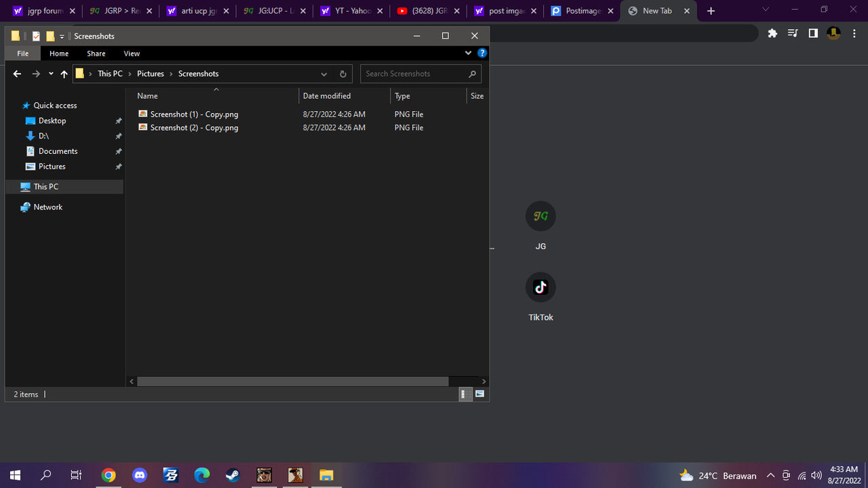Select Screenshot (1) - Copy.png file
868x488 pixels.
click(194, 115)
